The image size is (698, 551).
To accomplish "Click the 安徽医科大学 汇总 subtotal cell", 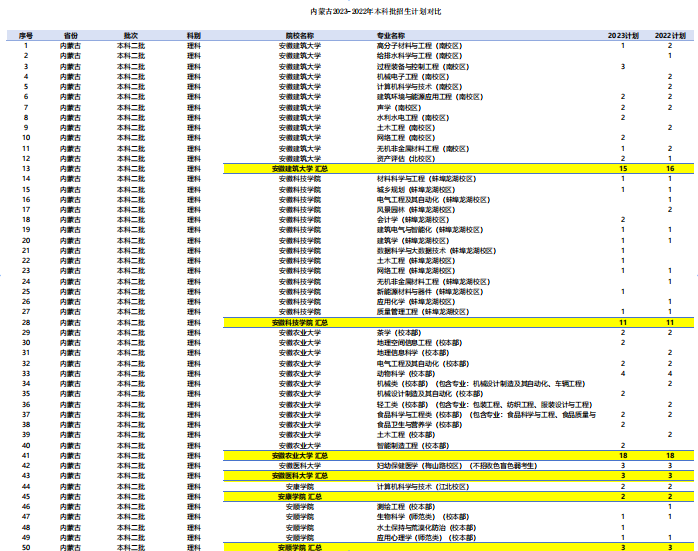I will point(299,476).
